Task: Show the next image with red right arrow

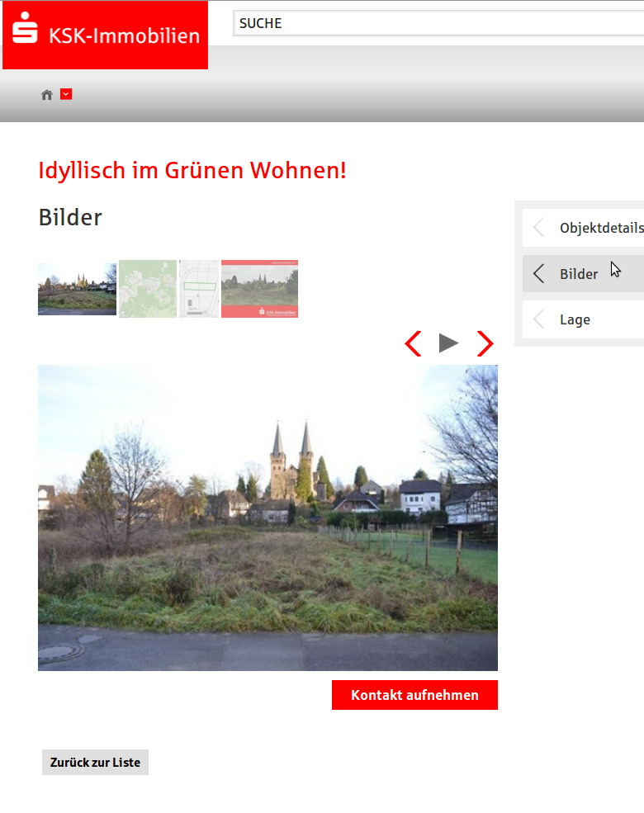Action: (x=485, y=343)
